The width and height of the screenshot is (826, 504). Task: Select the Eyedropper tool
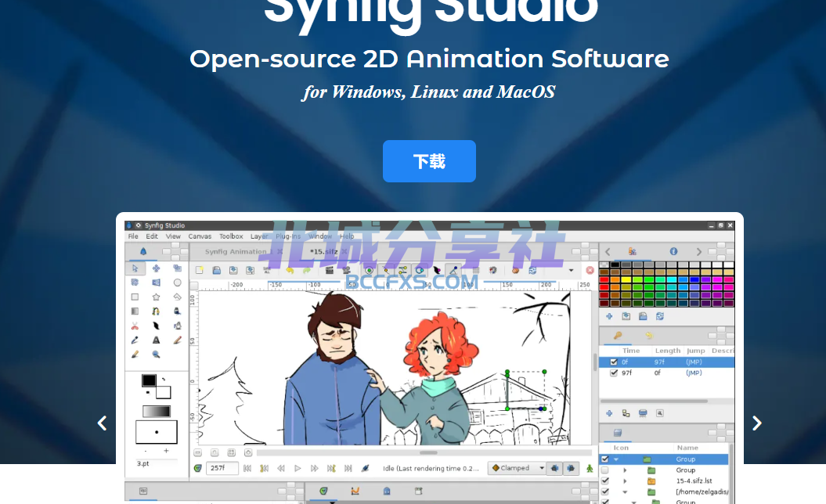pyautogui.click(x=135, y=340)
